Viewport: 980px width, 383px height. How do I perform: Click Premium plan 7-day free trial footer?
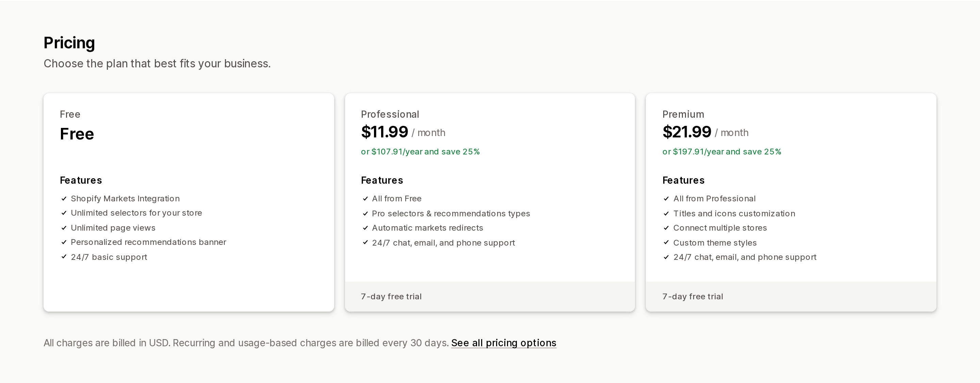point(791,296)
